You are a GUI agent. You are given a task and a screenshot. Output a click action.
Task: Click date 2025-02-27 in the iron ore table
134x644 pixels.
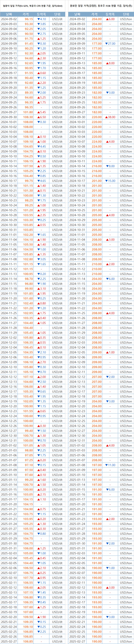coord(9,642)
